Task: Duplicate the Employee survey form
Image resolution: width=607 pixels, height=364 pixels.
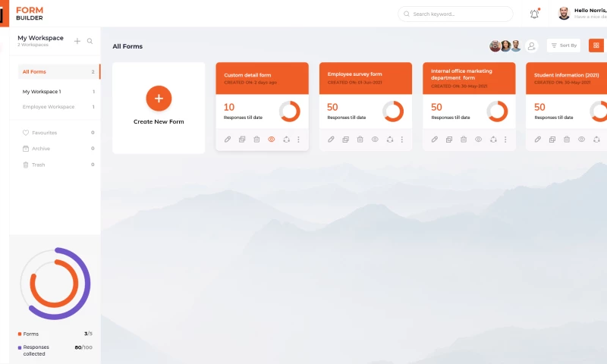Action: tap(346, 140)
